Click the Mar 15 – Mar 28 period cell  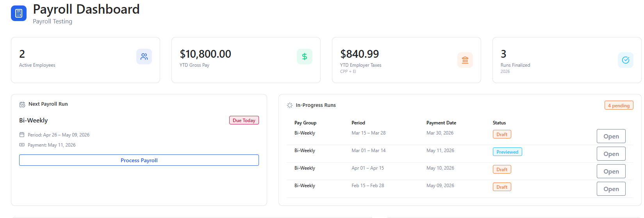pyautogui.click(x=369, y=133)
